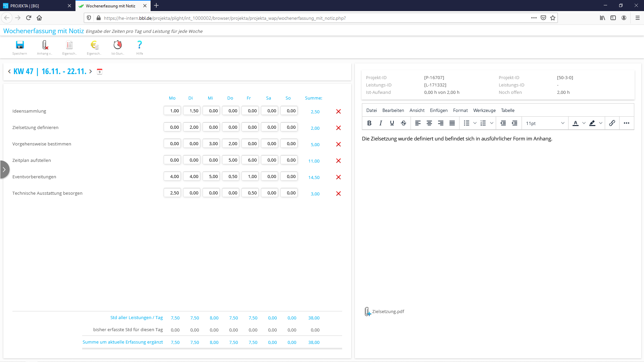This screenshot has height=362, width=644.
Task: Expand the bullet list style dropdown arrow
Action: pyautogui.click(x=475, y=123)
